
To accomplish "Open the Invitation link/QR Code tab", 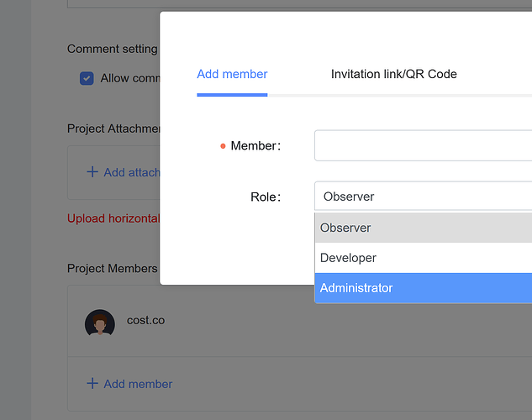I will (394, 74).
